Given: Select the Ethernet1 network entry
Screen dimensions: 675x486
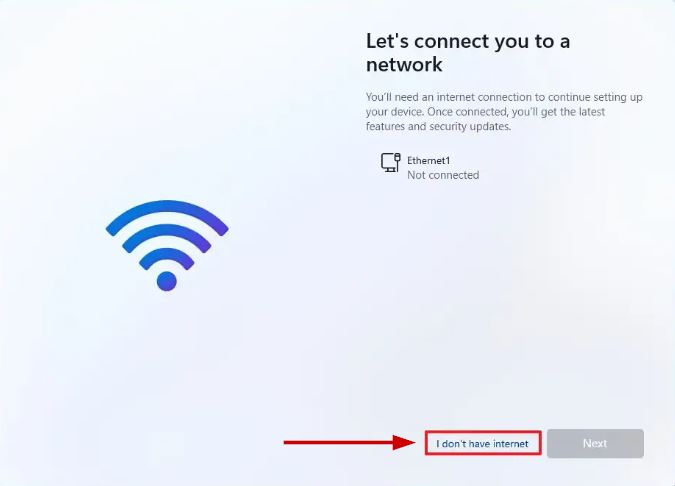Looking at the screenshot, I should click(430, 167).
